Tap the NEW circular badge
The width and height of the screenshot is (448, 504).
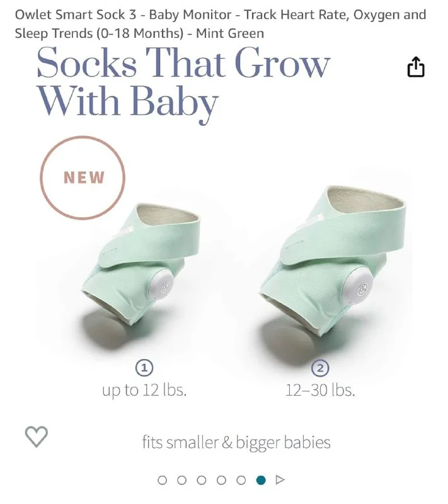pos(83,178)
